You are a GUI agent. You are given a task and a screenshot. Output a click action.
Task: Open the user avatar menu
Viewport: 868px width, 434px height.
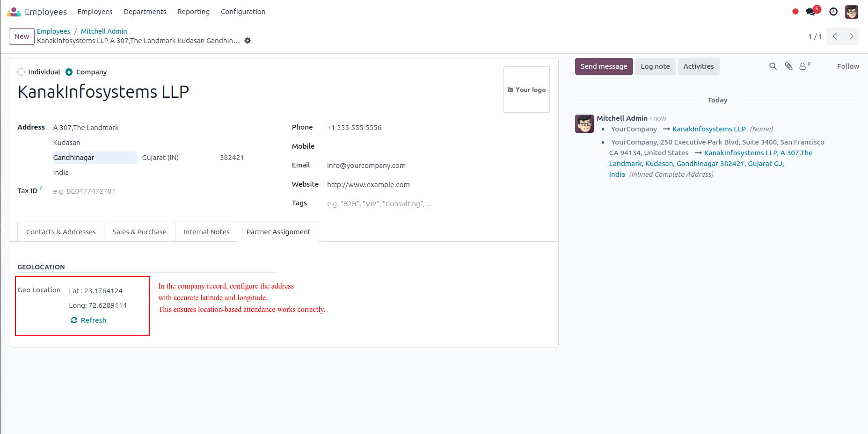(852, 12)
